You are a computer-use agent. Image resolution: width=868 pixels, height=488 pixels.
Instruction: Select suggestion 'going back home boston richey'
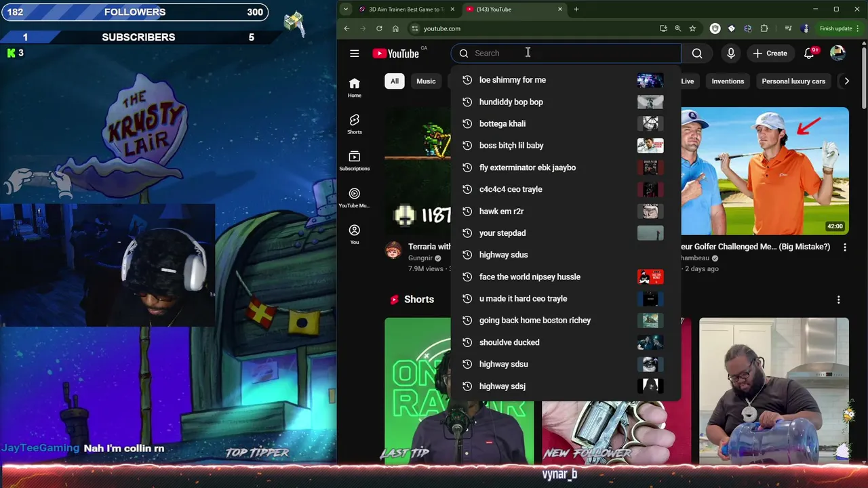565,320
